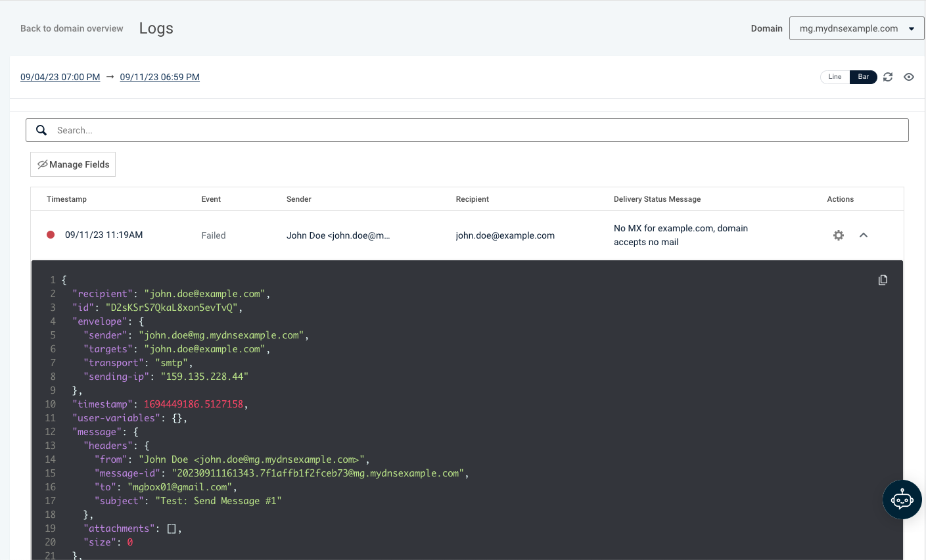Click the size value 0
This screenshot has height=560, width=926.
130,542
